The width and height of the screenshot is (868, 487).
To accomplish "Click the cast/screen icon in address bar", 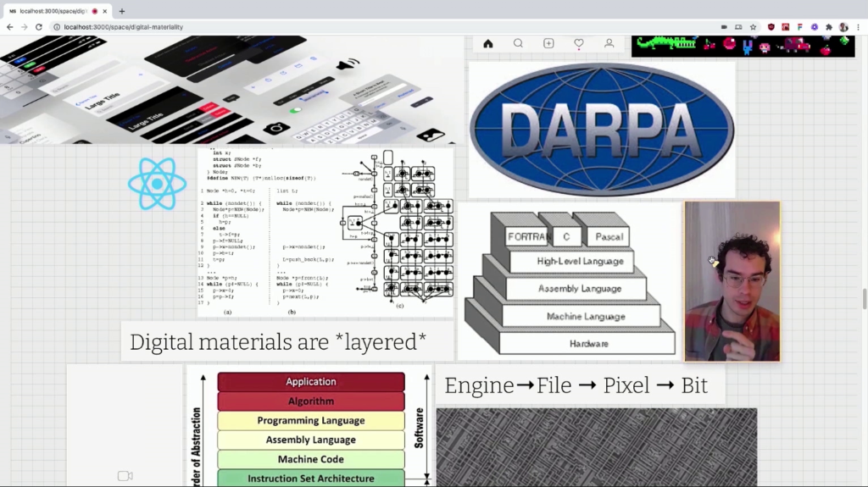I will click(738, 26).
